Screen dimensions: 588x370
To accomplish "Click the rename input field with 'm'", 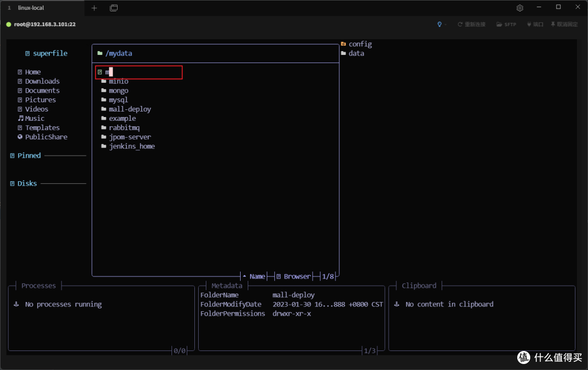I will tap(139, 72).
